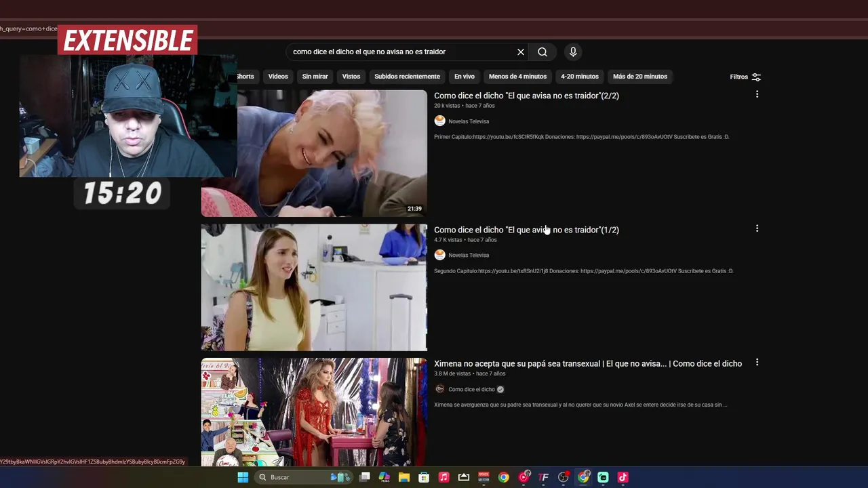This screenshot has width=868, height=488.
Task: Open the TikTok taskbar icon
Action: click(x=623, y=477)
